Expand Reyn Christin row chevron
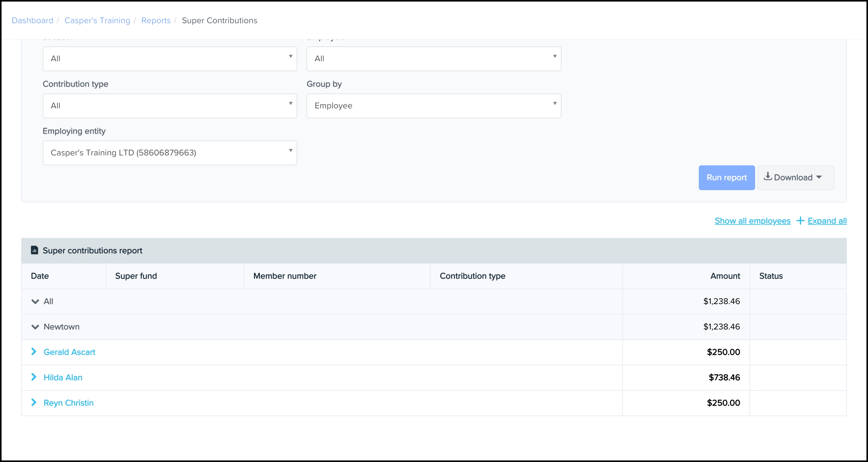 click(34, 402)
